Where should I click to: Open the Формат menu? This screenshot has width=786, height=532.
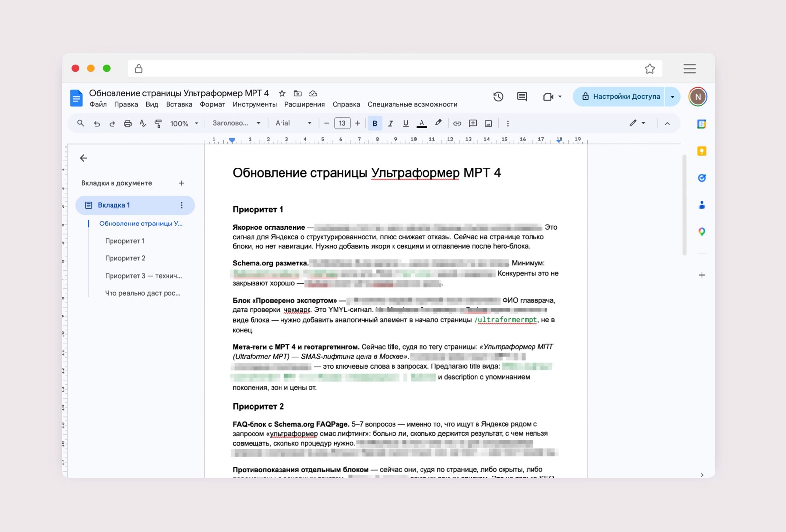pos(212,104)
